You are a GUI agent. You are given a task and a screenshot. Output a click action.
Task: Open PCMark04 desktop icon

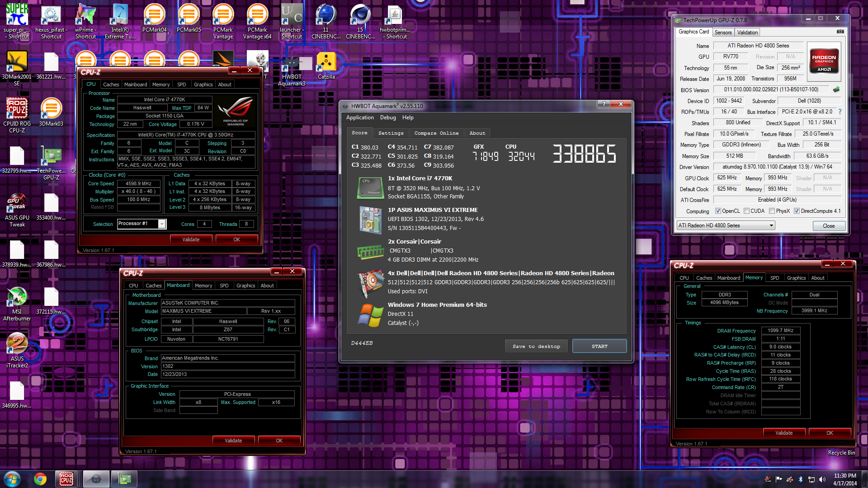tap(154, 18)
